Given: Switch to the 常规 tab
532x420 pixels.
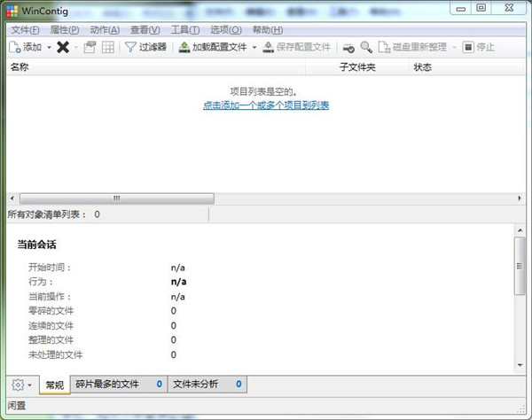Looking at the screenshot, I should point(55,385).
